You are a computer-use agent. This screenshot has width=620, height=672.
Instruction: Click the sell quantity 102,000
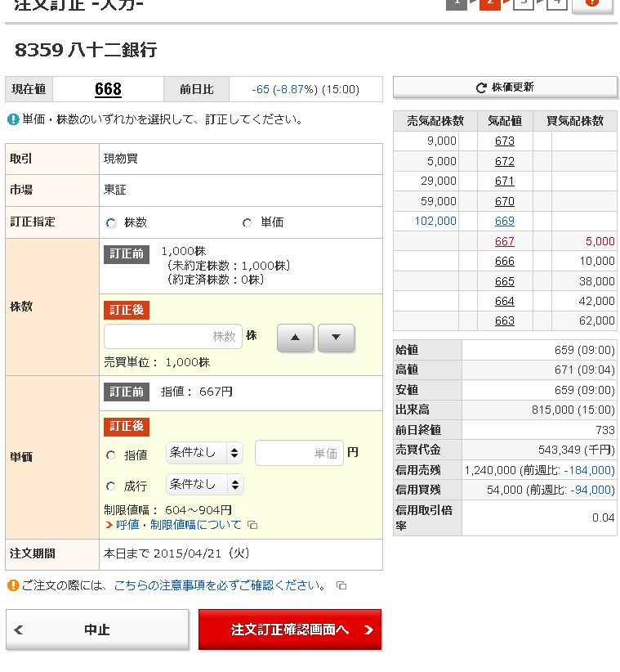[x=435, y=222]
